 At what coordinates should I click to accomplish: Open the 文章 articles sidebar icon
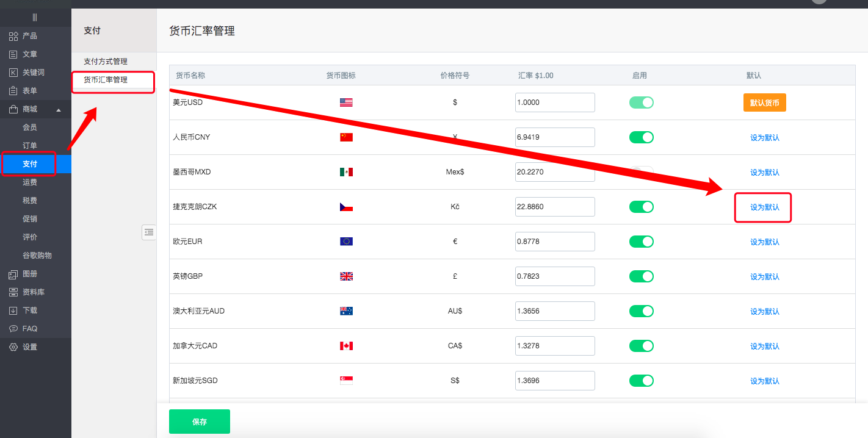13,54
